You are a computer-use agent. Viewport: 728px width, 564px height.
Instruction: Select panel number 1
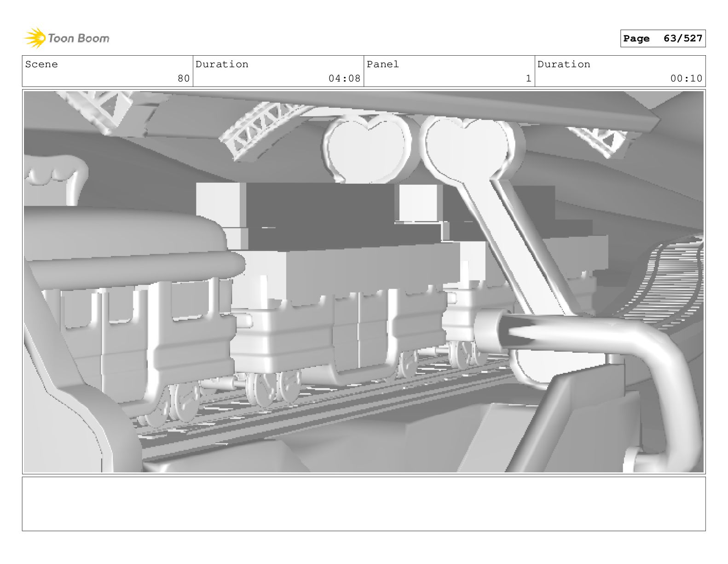pos(529,79)
